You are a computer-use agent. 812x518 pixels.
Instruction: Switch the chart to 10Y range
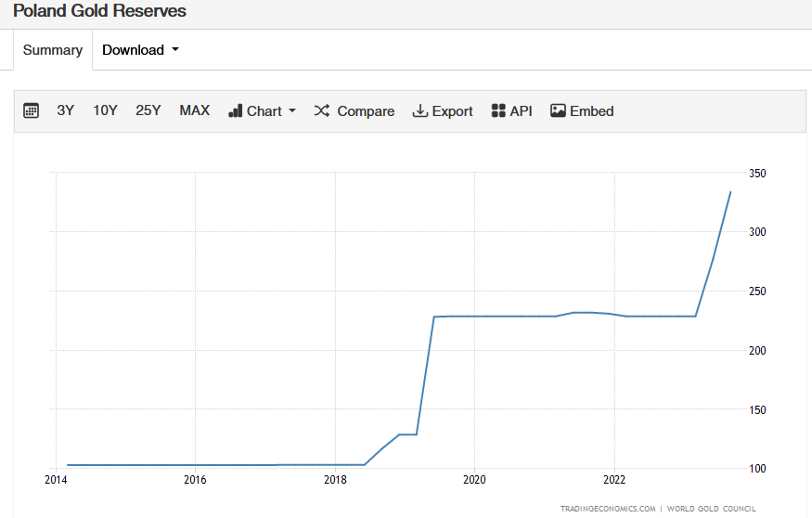(x=105, y=110)
